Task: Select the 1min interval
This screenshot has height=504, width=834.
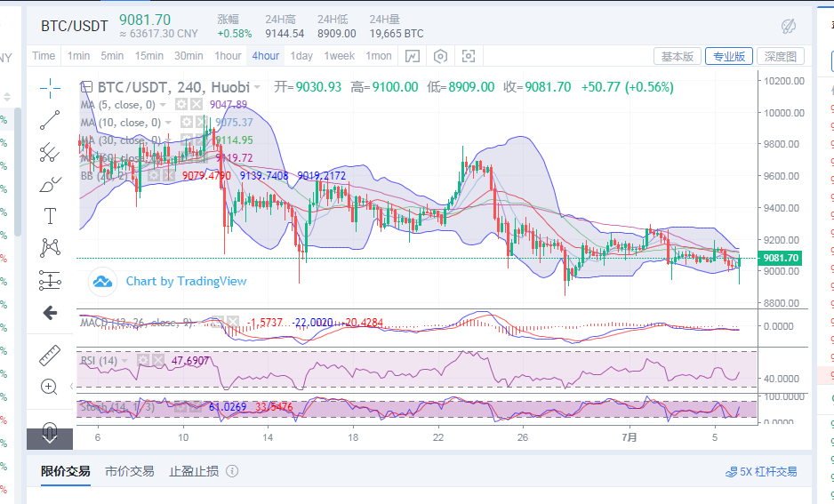Action: [78, 56]
